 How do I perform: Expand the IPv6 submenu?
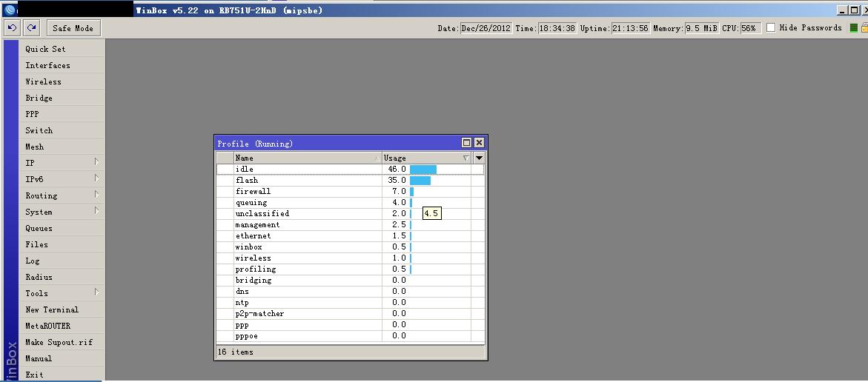tap(62, 179)
